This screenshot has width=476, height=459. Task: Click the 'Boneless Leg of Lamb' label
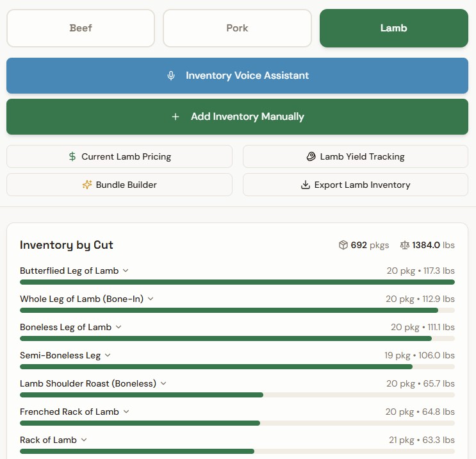pyautogui.click(x=65, y=327)
